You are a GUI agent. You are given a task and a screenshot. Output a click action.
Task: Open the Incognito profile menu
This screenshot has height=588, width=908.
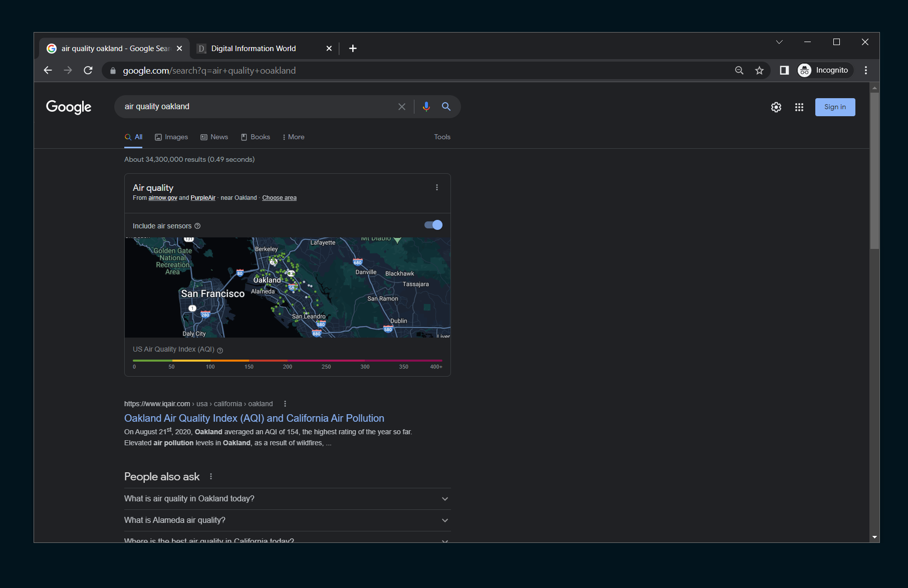824,71
